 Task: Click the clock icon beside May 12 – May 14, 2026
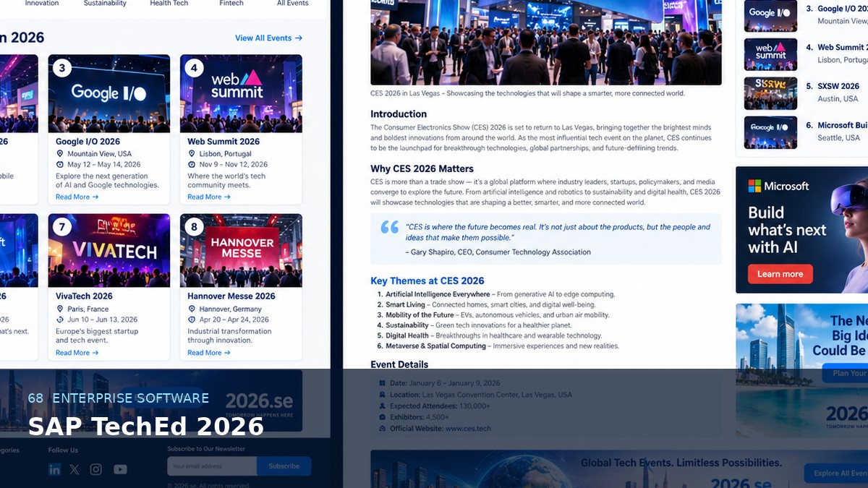[60, 165]
